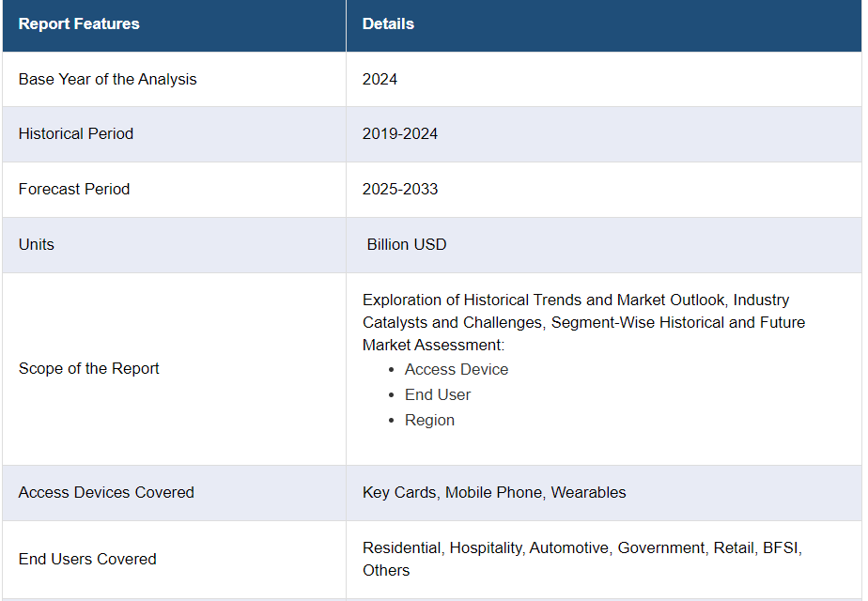
Task: Select the 'Historical Period' row label
Action: (x=76, y=133)
